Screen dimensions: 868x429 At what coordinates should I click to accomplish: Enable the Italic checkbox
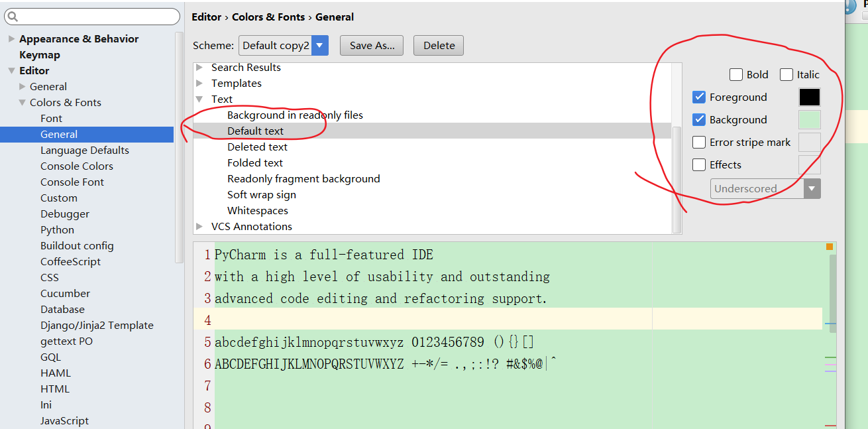(787, 74)
